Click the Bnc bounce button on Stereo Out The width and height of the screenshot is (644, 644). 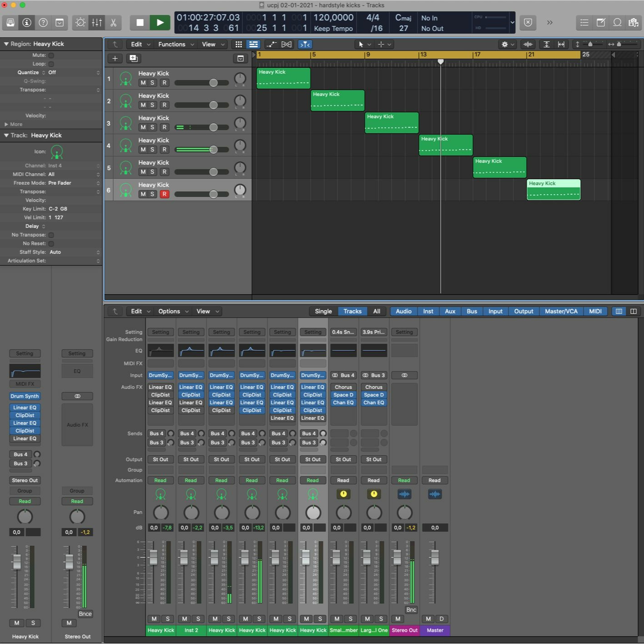coord(411,610)
